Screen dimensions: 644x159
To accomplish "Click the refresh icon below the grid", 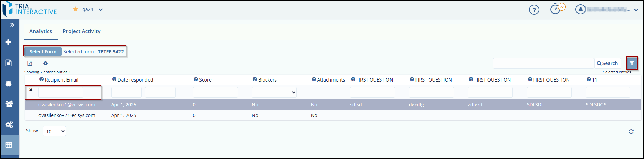I will point(631,132).
